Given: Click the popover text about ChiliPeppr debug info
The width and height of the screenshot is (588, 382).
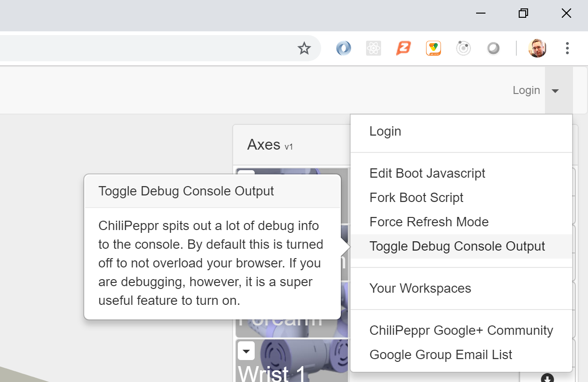Looking at the screenshot, I should [211, 263].
